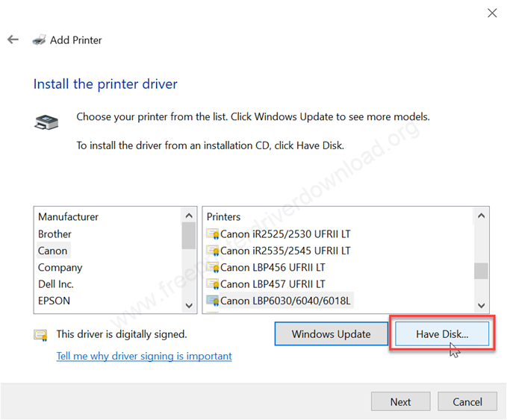Go back using the left arrow
This screenshot has height=420, width=507.
pyautogui.click(x=13, y=40)
